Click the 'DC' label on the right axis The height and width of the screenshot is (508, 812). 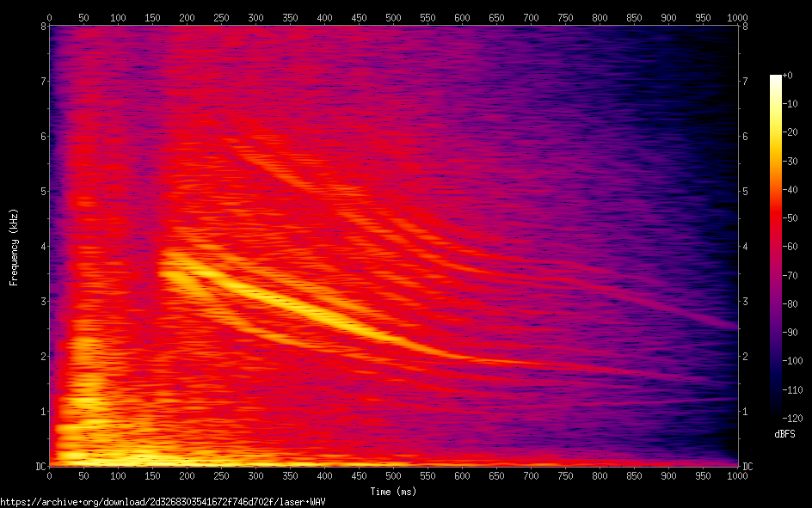747,466
